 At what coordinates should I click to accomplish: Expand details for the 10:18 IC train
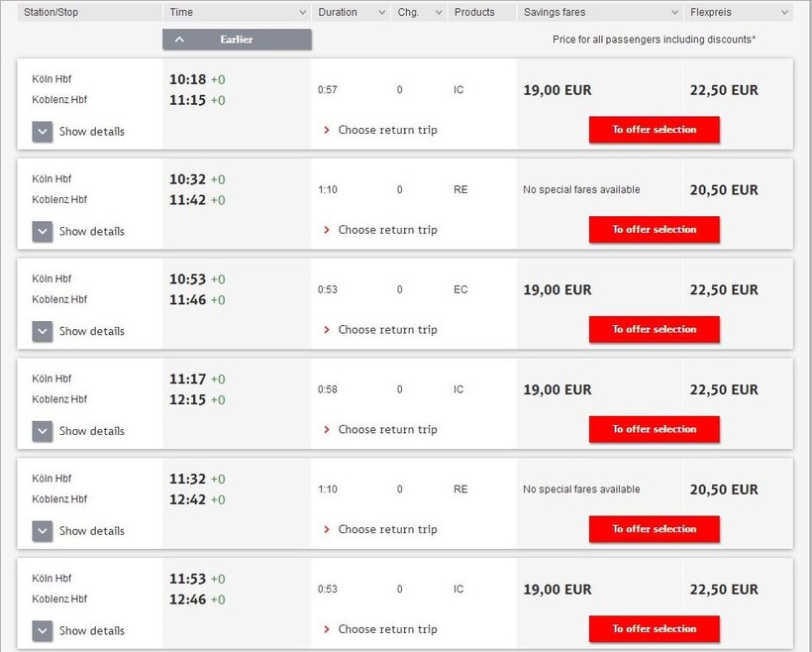point(43,132)
